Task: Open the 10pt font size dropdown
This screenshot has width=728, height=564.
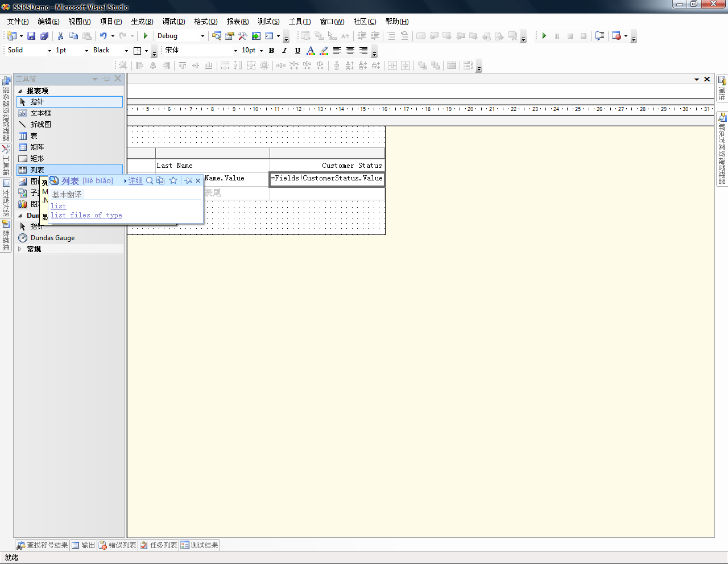Action: [x=261, y=51]
